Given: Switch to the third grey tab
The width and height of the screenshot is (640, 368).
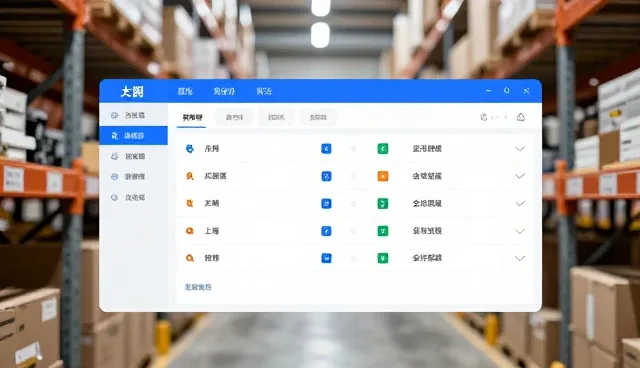Looking at the screenshot, I should (x=276, y=117).
